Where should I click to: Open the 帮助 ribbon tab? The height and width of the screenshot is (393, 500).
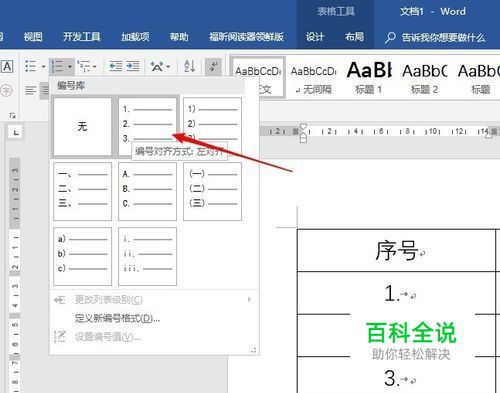pos(179,37)
